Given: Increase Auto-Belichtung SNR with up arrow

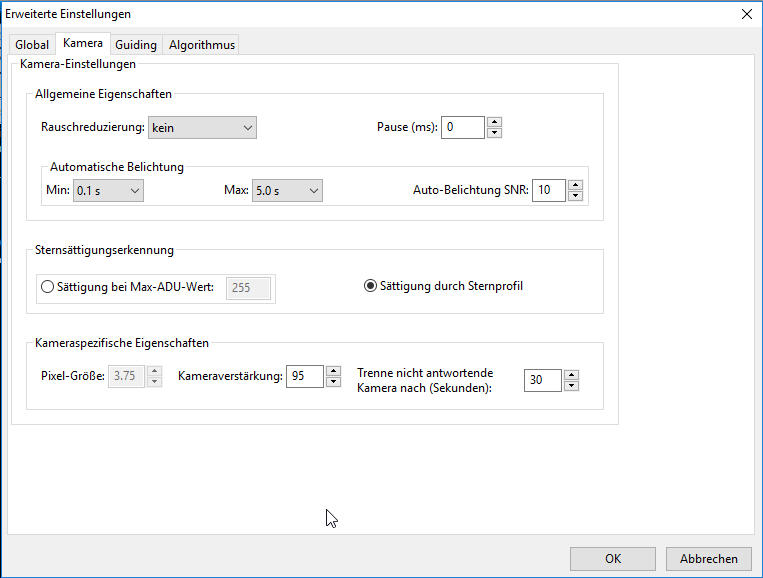Looking at the screenshot, I should click(x=575, y=185).
